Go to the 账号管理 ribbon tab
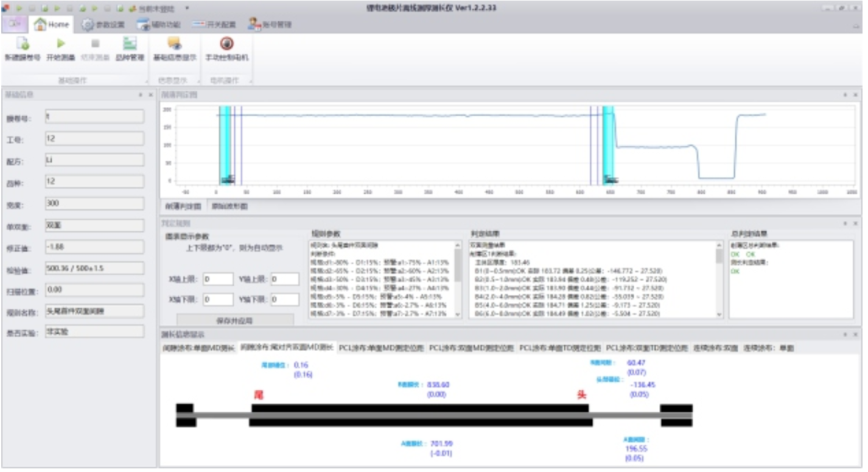The width and height of the screenshot is (868, 472). click(270, 25)
